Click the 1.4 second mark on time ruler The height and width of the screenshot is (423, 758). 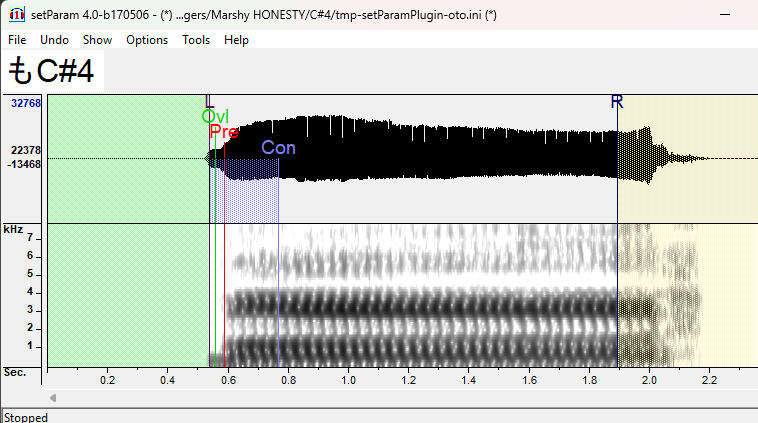[468, 380]
